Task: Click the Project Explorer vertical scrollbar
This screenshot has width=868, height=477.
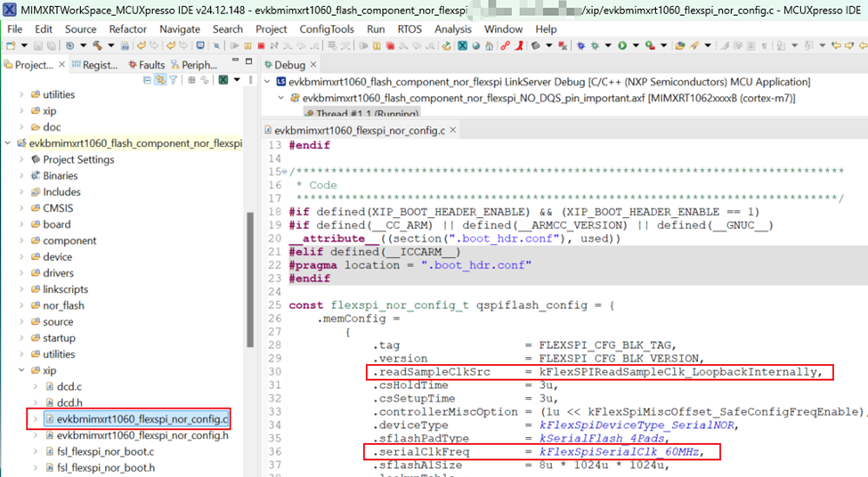Action: click(249, 279)
